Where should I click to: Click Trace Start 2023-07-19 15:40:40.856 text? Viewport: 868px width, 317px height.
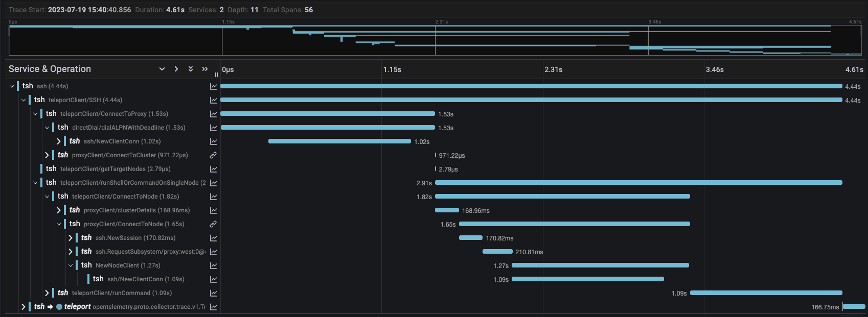click(70, 10)
